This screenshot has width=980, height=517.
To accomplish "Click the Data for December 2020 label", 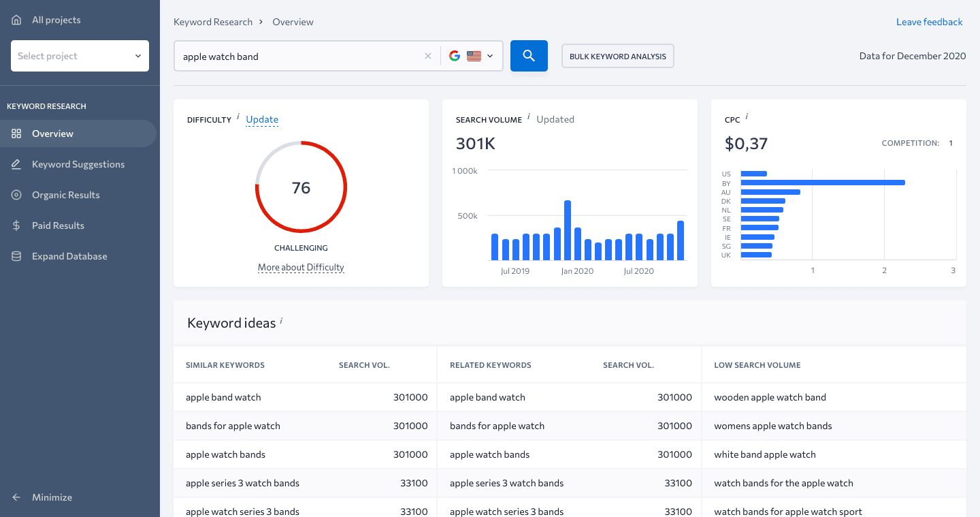I will [913, 56].
